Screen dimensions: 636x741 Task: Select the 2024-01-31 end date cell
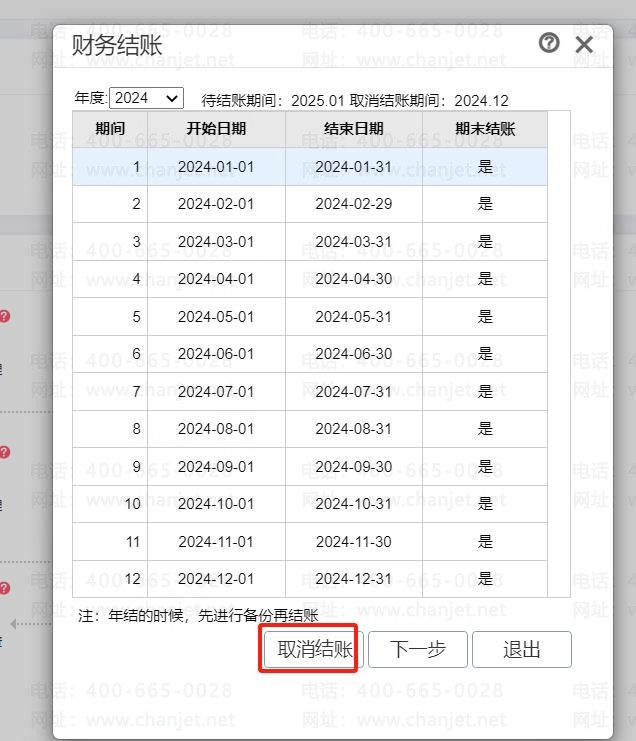point(354,167)
